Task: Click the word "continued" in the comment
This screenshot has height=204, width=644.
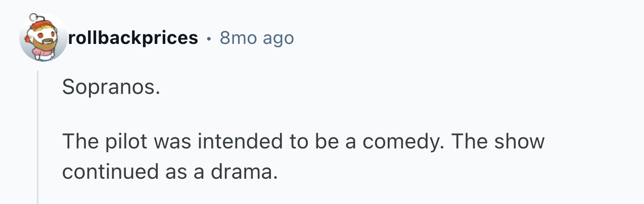Action: click(x=108, y=172)
